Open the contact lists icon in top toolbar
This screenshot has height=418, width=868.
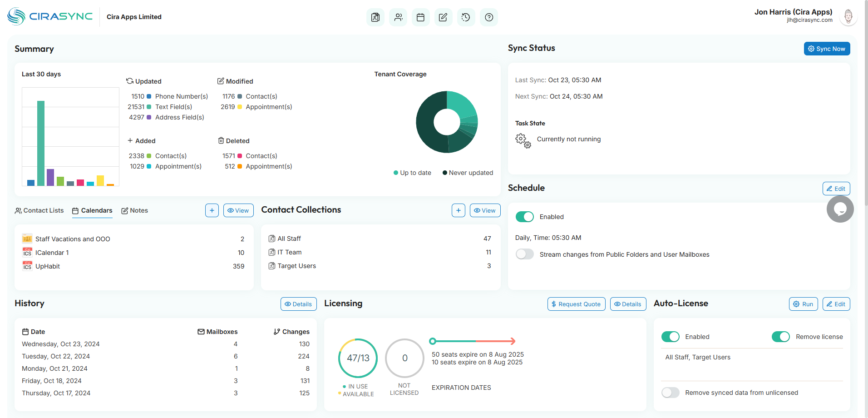pos(375,17)
